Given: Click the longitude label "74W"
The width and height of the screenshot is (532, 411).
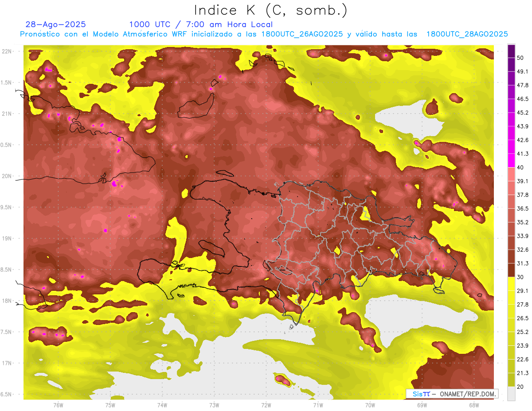Looking at the screenshot, I should point(162,405).
